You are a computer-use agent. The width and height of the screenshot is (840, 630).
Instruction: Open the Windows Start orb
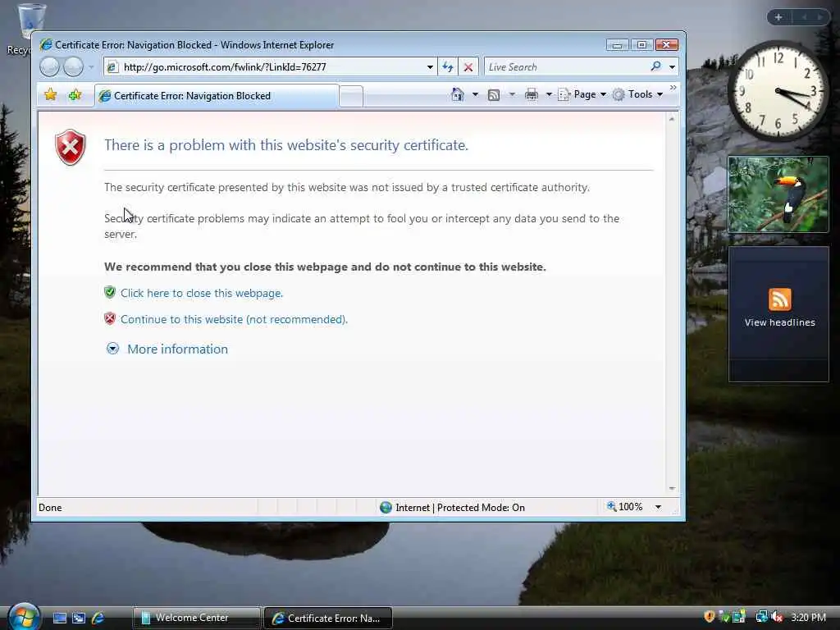pos(24,616)
